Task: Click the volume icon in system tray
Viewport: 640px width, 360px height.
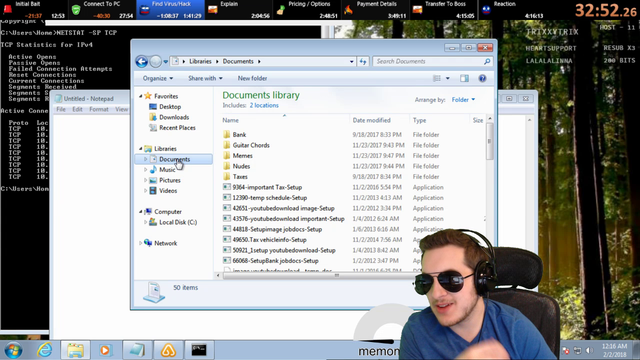Action: coord(589,351)
